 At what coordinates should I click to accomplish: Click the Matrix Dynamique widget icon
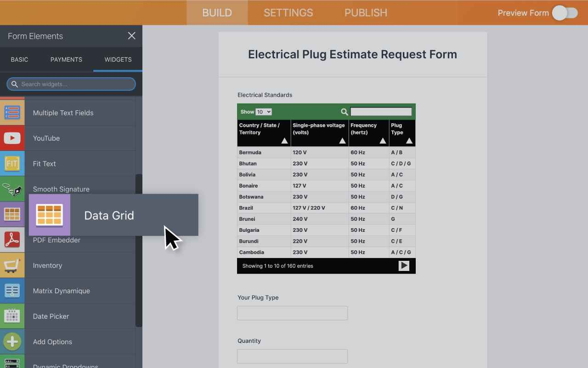coord(12,291)
